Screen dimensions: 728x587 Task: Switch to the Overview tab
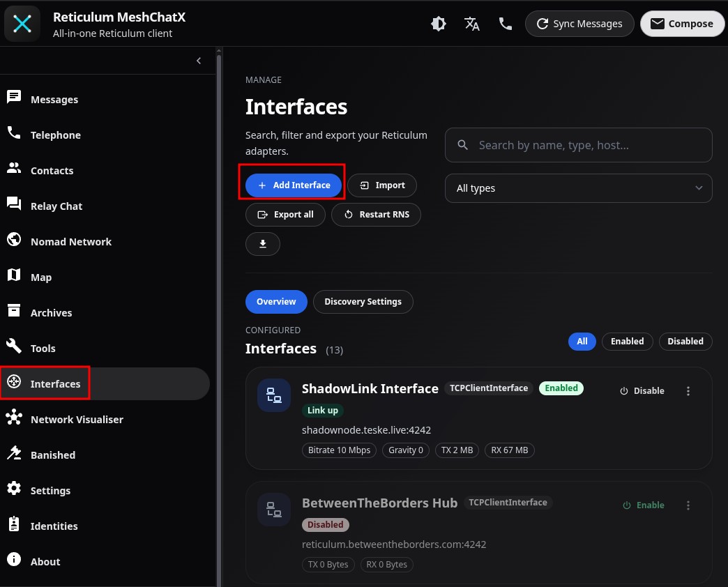[x=276, y=302]
